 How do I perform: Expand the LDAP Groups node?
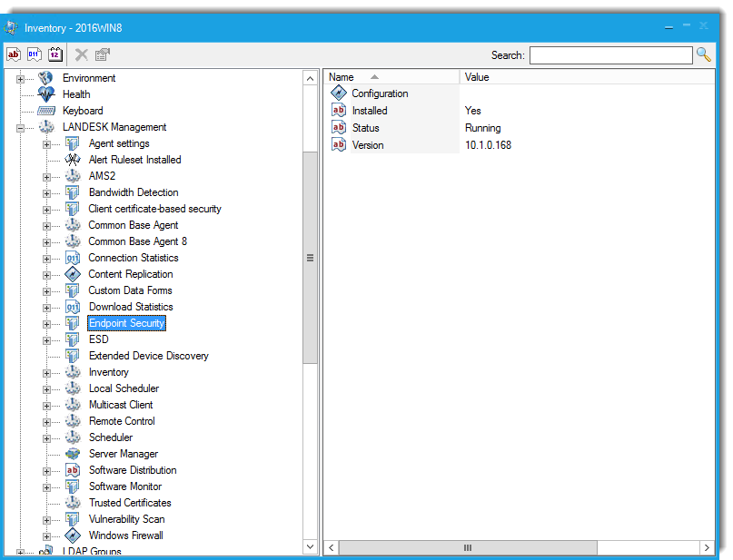point(20,551)
